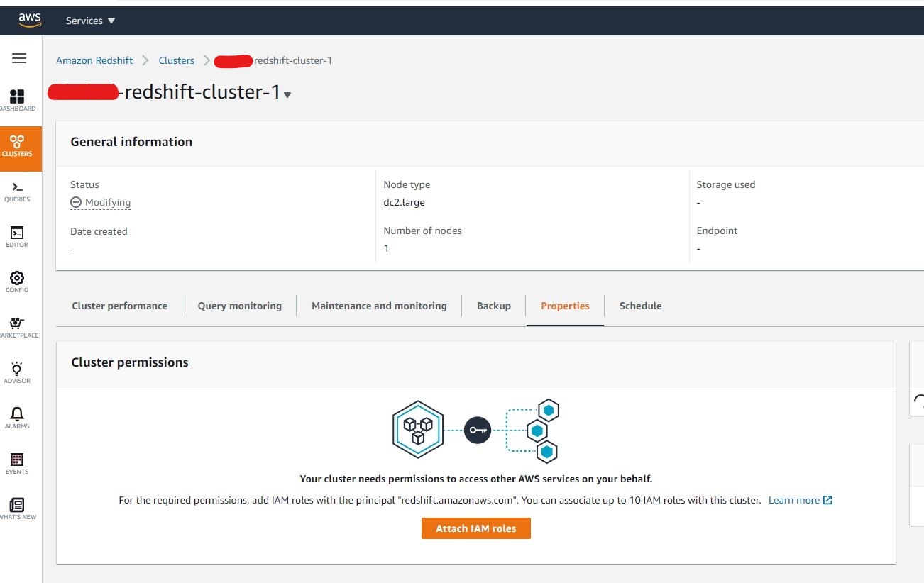The height and width of the screenshot is (583, 924).
Task: Click the Number of nodes label
Action: tap(423, 231)
